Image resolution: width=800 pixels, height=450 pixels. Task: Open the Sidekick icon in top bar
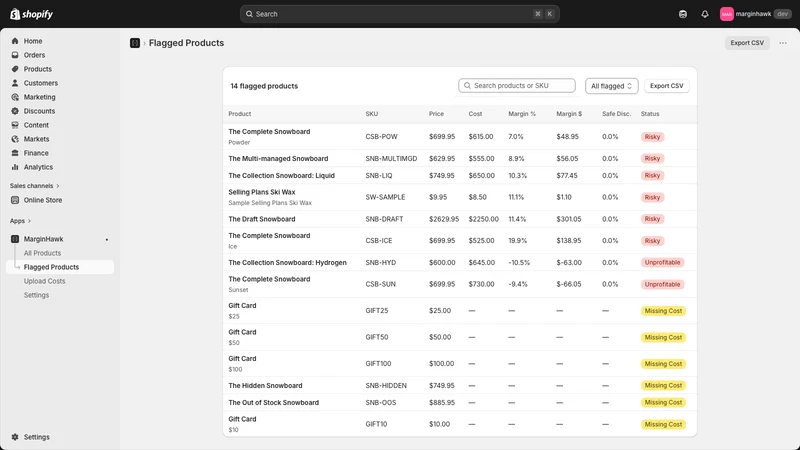683,14
